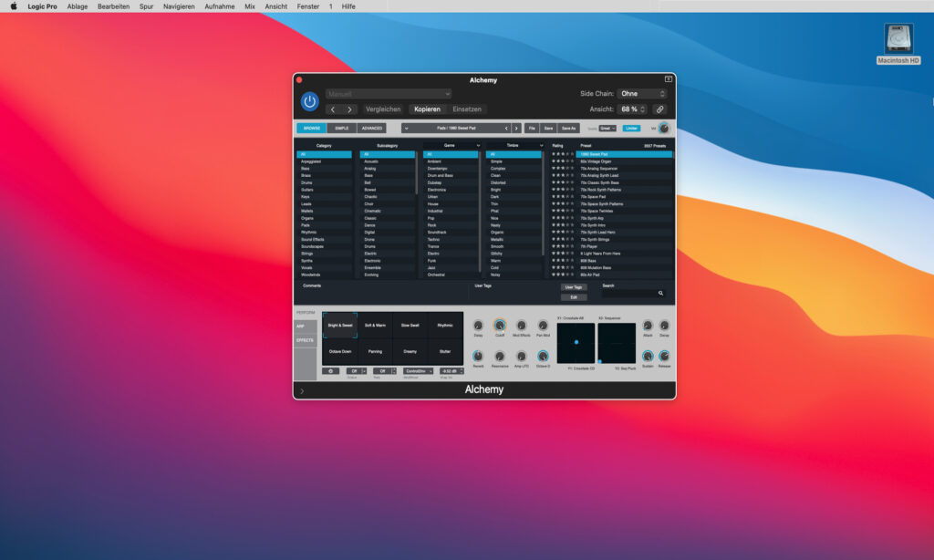Image resolution: width=934 pixels, height=560 pixels.
Task: Open the preset name bar dropdown chevron
Action: (406, 128)
